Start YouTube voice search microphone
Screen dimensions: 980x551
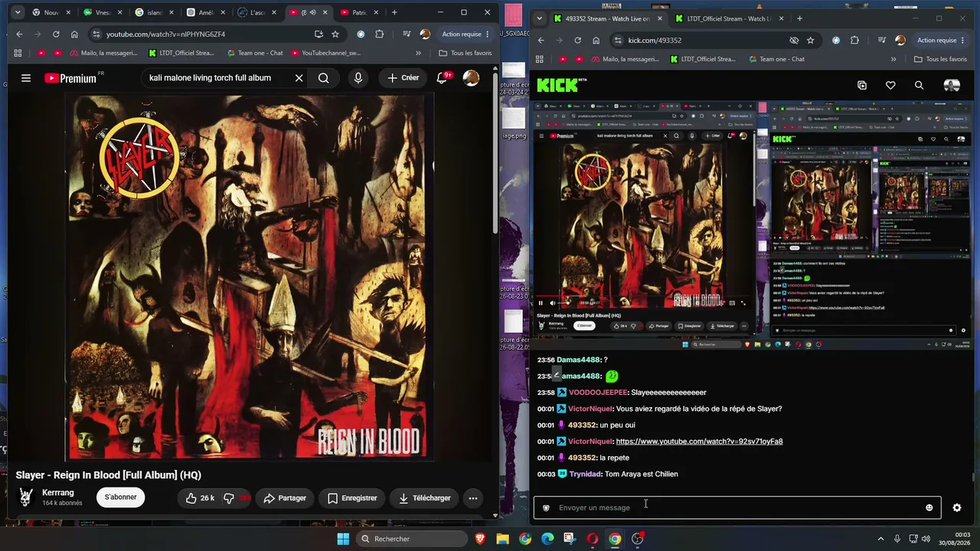(x=358, y=78)
